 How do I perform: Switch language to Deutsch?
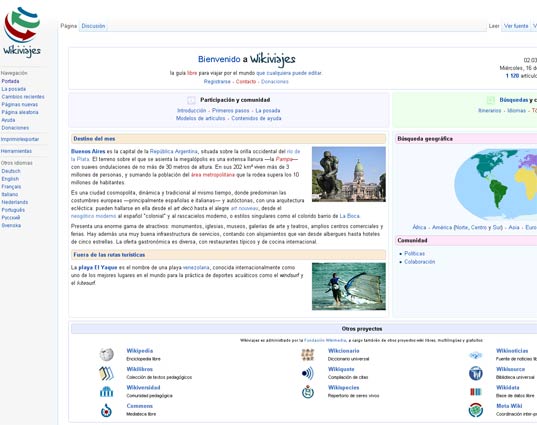point(11,171)
